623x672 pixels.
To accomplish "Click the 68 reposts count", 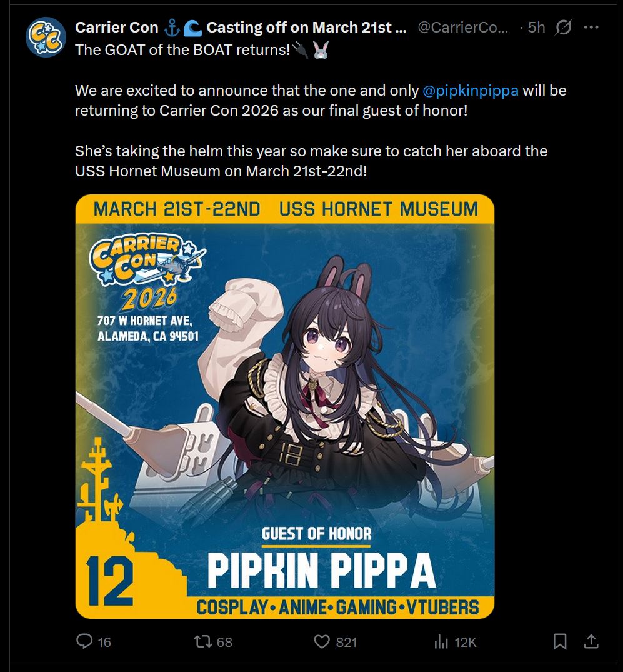I will 224,642.
